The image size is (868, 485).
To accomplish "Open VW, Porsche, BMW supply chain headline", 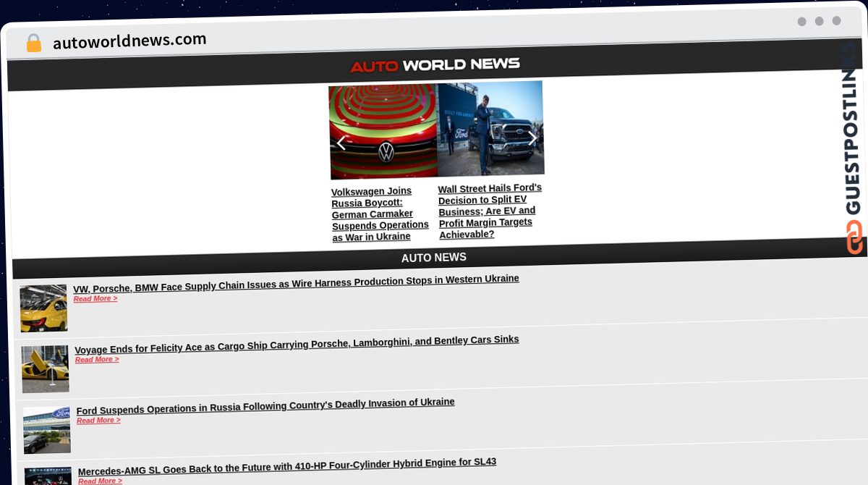I will [296, 283].
